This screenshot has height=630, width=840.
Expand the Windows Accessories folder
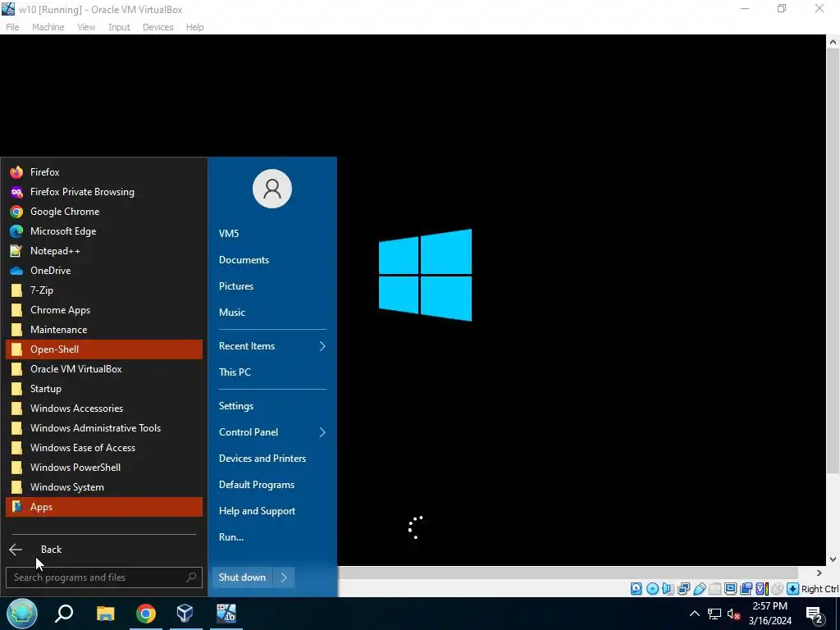[x=104, y=409]
